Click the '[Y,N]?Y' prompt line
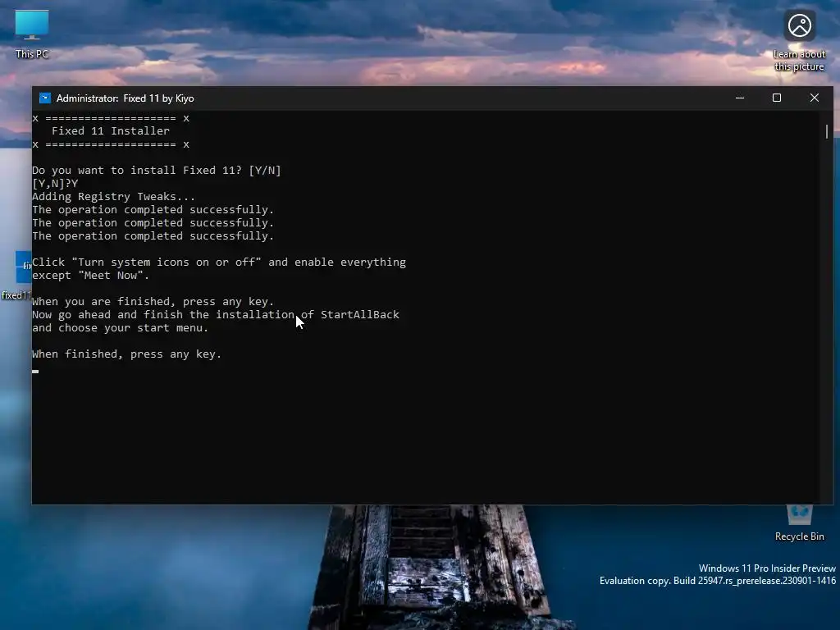 pyautogui.click(x=55, y=184)
